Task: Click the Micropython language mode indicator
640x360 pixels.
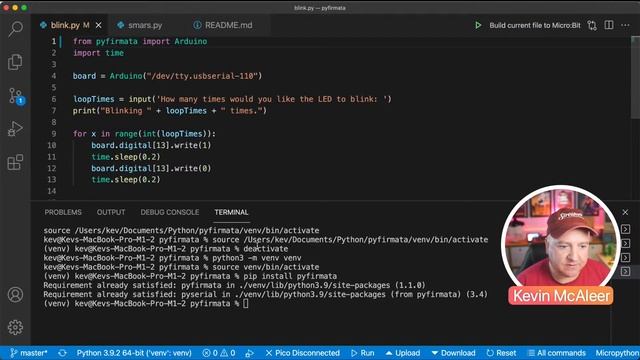Action: pos(617,353)
